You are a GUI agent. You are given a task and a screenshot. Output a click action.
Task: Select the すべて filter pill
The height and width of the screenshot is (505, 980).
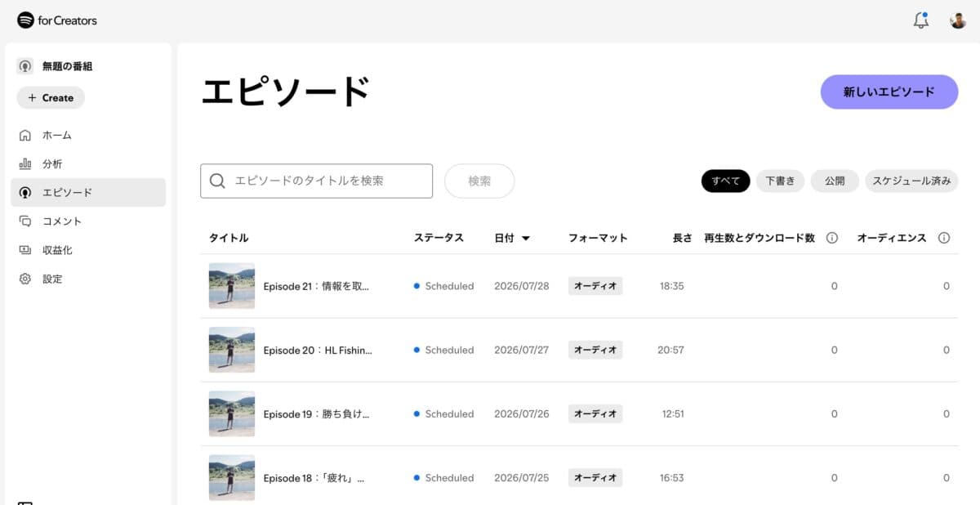(725, 181)
